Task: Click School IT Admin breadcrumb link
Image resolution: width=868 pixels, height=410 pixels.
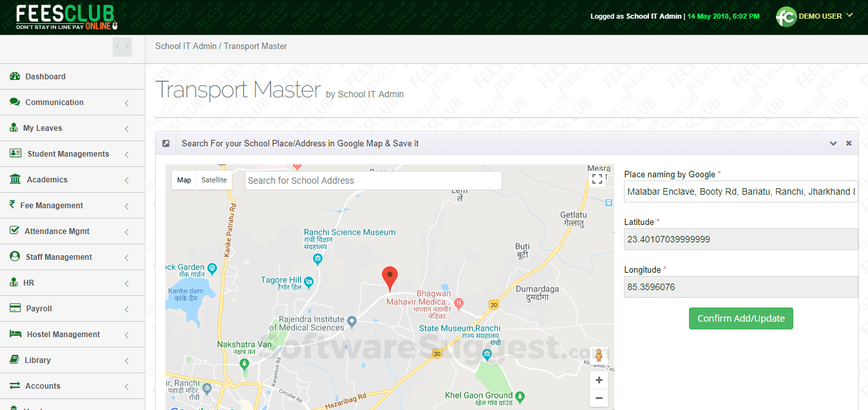Action: [185, 46]
